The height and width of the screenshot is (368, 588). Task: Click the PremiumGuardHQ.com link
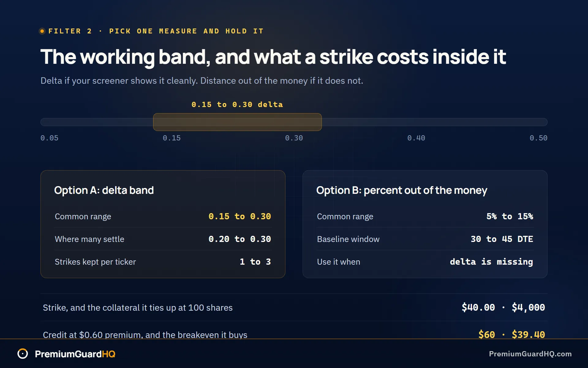coord(530,354)
